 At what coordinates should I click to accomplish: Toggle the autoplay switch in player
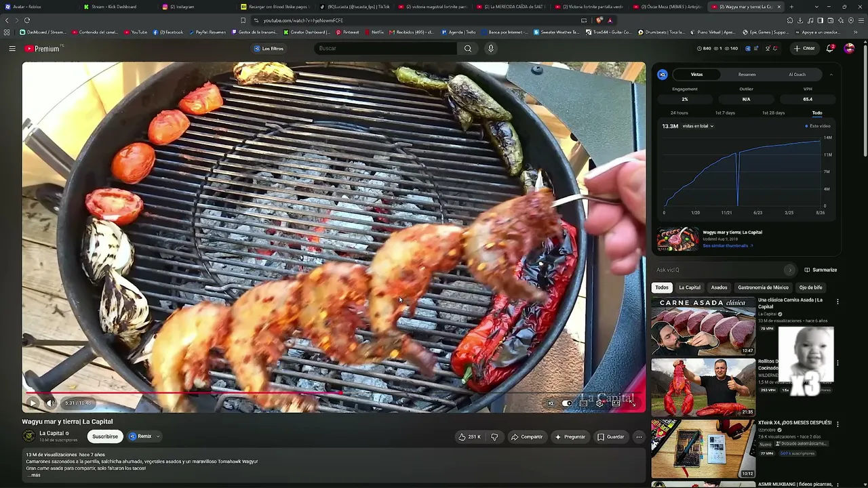point(567,403)
